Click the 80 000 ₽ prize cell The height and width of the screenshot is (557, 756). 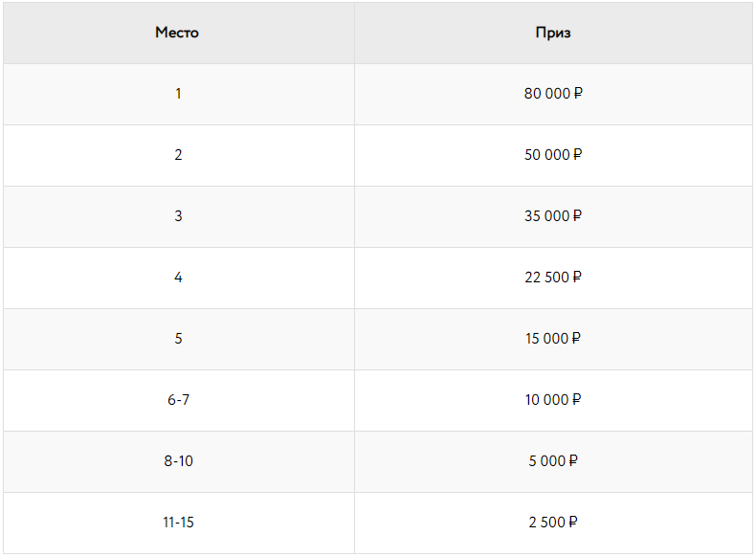coord(553,94)
